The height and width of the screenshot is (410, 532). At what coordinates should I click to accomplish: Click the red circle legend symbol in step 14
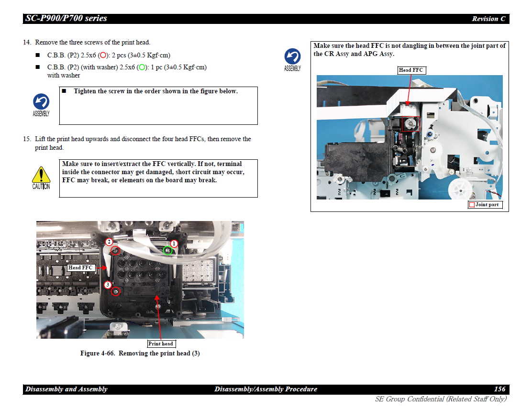coord(102,55)
